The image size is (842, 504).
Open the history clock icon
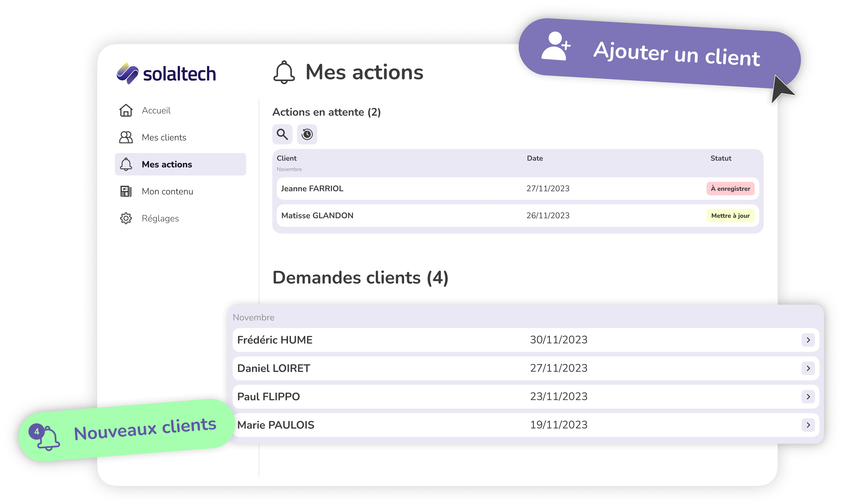point(307,134)
